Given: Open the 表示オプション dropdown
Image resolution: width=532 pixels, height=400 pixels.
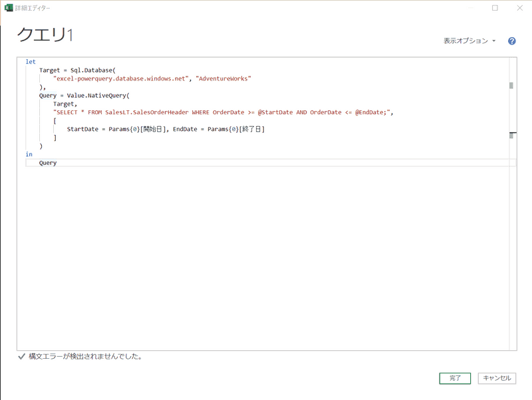Looking at the screenshot, I should point(469,41).
